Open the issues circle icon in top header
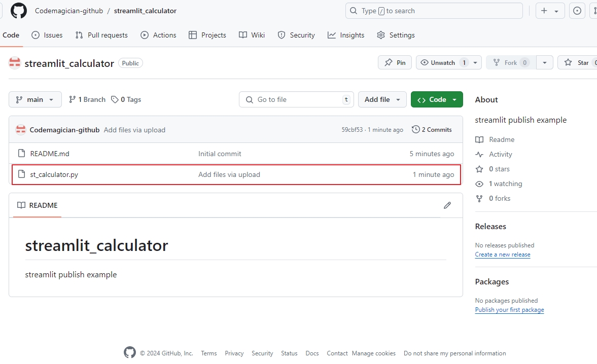This screenshot has height=364, width=597. coord(577,11)
